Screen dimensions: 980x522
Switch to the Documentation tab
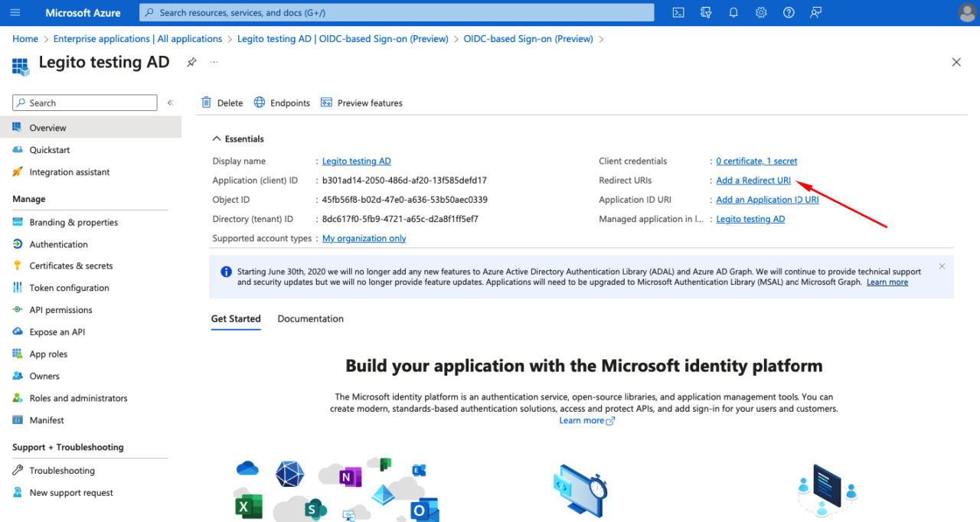310,318
